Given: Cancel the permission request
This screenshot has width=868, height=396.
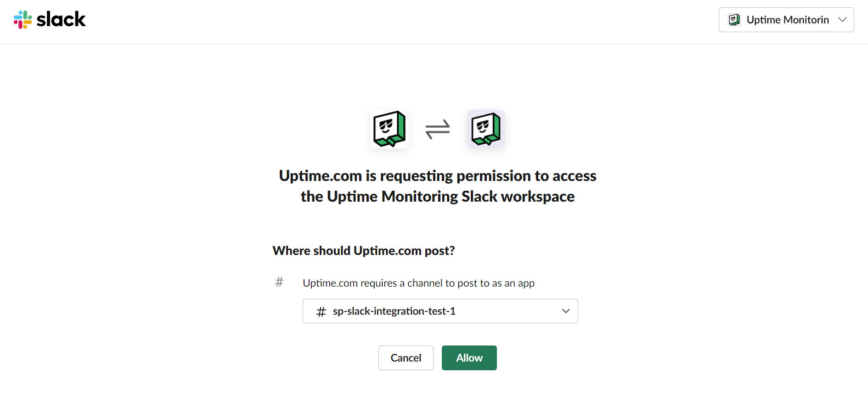Looking at the screenshot, I should click(x=406, y=358).
